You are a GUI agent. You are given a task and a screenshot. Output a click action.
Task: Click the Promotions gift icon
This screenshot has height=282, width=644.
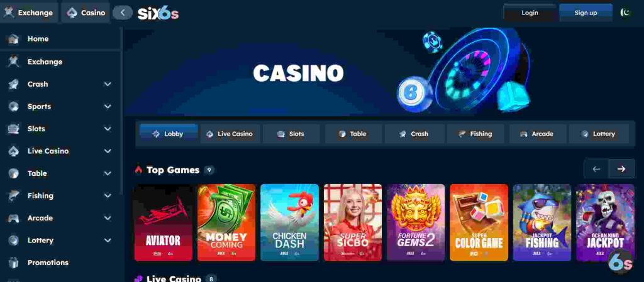[x=14, y=263]
